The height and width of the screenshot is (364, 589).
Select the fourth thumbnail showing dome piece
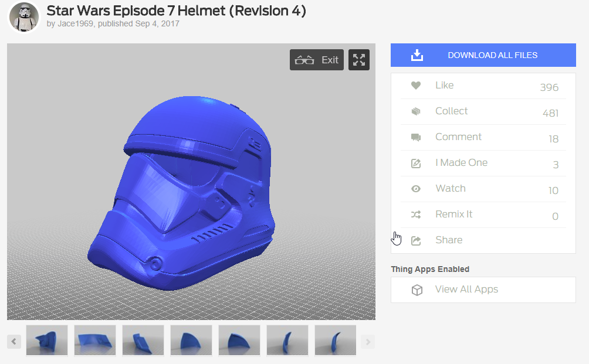(x=191, y=341)
